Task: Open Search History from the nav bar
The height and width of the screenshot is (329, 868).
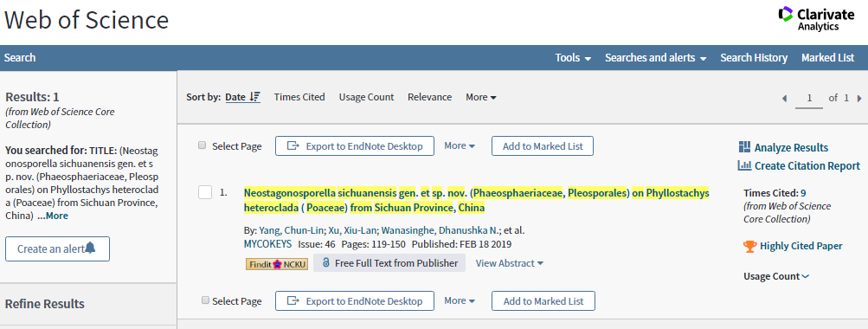Action: point(754,58)
